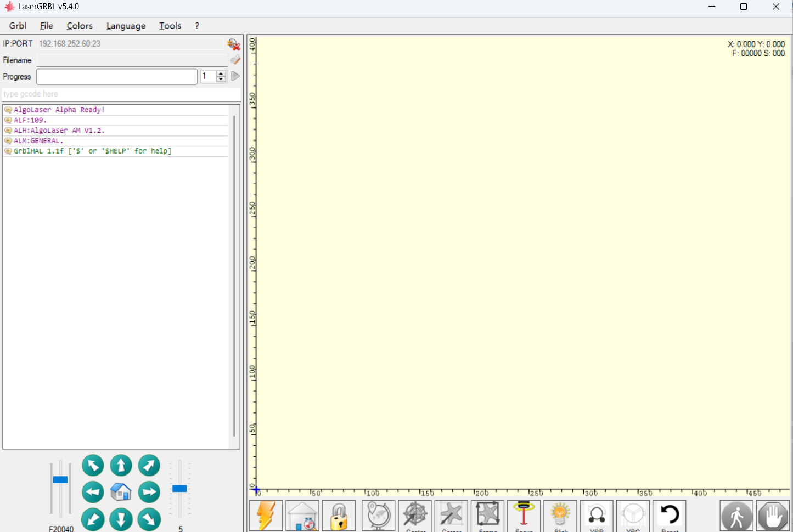
Task: Click the Center custom button
Action: [x=415, y=516]
